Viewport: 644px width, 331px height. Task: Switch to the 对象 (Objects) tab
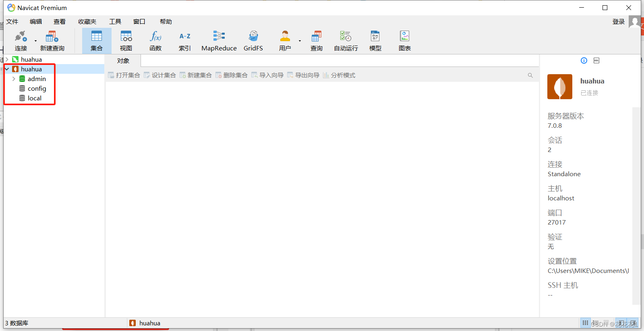coord(123,61)
